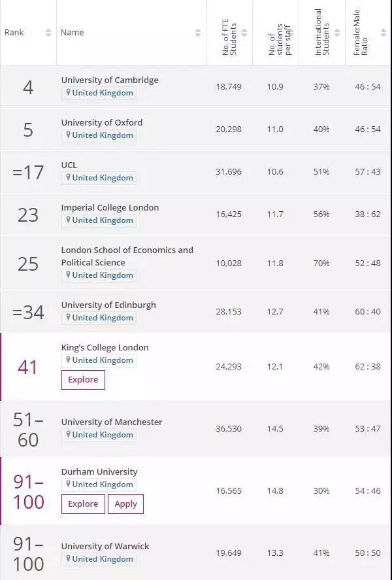Open Imperial College London link
The width and height of the screenshot is (392, 580).
coord(110,207)
